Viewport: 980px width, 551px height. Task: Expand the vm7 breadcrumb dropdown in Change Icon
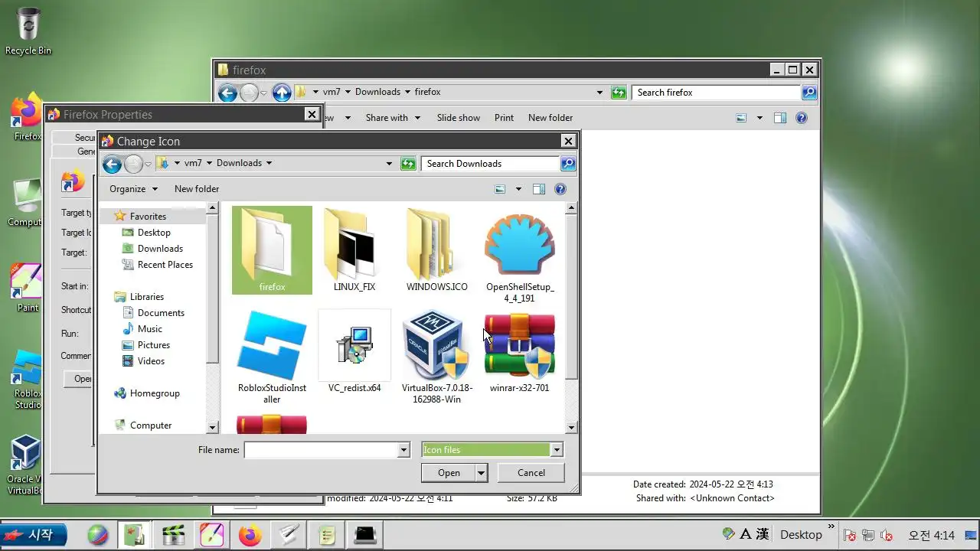(x=209, y=163)
